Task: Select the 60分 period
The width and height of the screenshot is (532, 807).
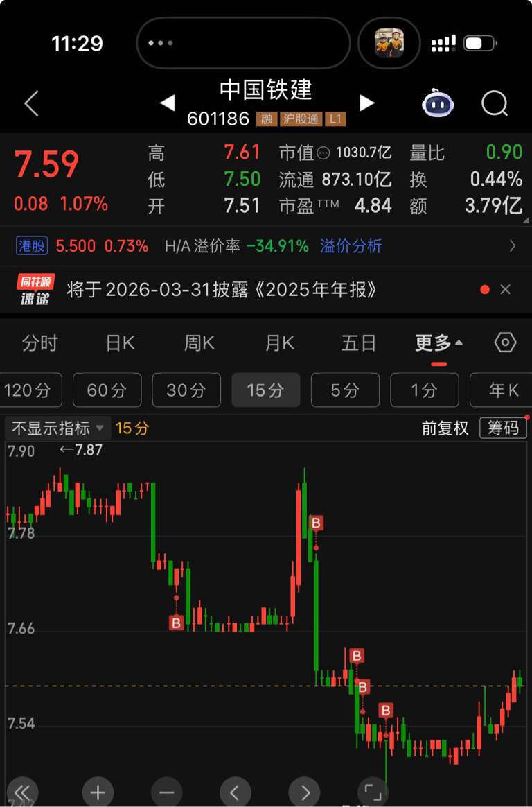Action: [x=107, y=390]
